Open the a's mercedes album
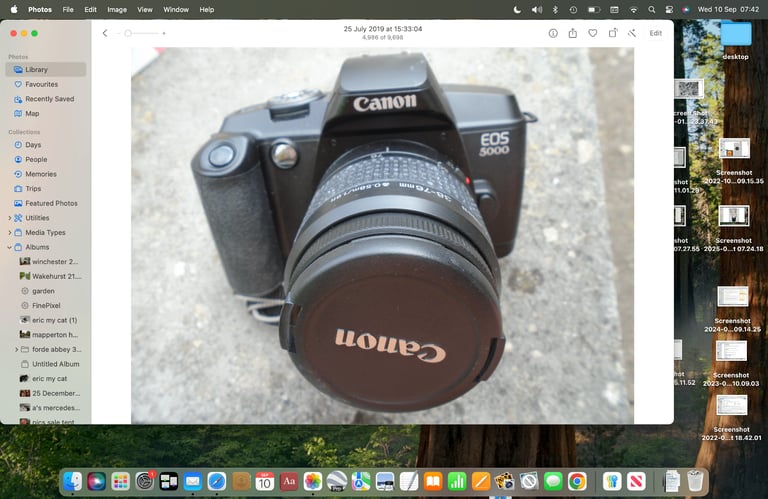Viewport: 768px width, 499px height. tap(49, 408)
